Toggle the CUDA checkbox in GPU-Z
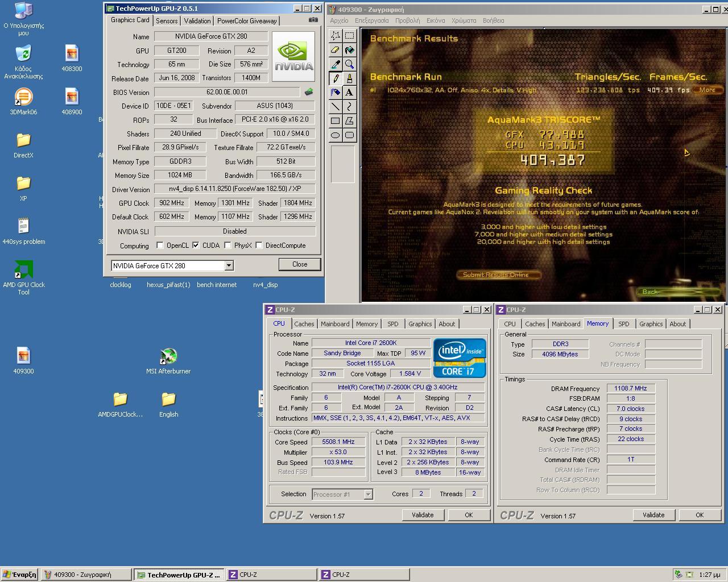 [x=196, y=246]
